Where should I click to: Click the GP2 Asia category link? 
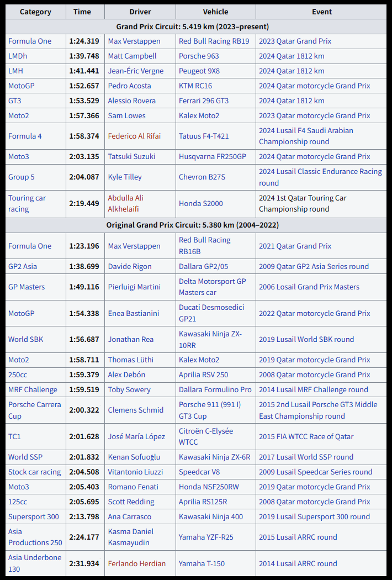(x=23, y=266)
